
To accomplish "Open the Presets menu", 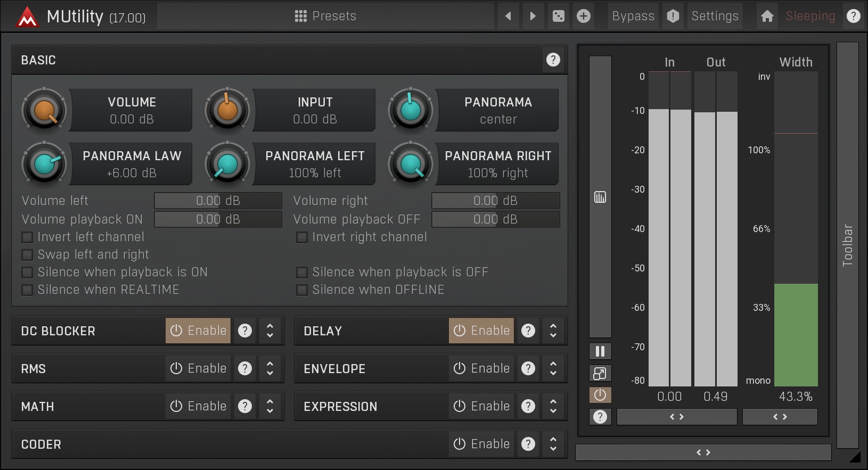I will click(325, 16).
